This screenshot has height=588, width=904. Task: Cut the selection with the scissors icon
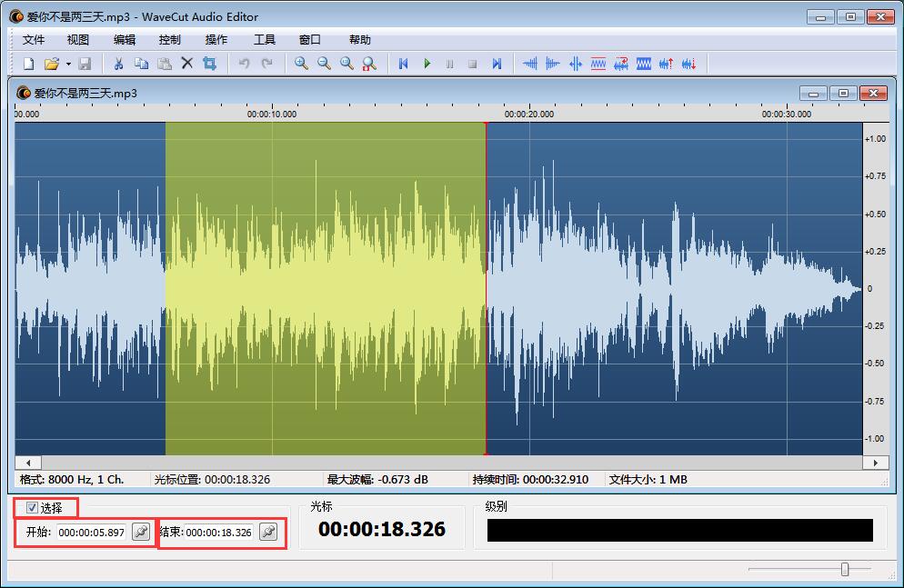[118, 64]
